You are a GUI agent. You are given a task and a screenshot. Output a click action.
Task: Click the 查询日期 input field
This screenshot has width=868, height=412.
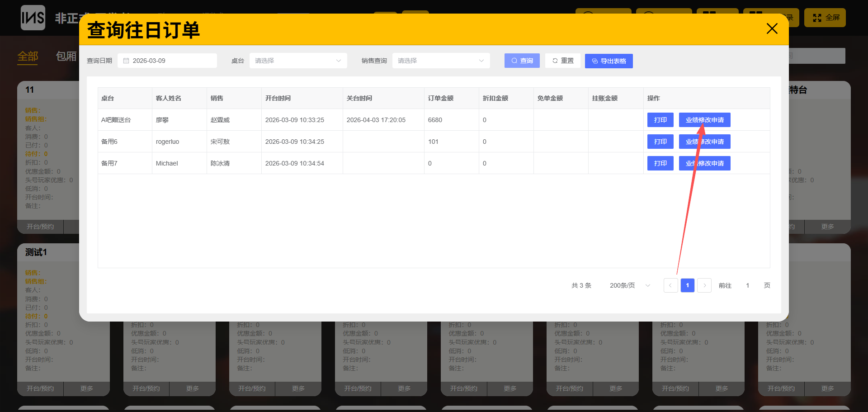[x=172, y=61]
